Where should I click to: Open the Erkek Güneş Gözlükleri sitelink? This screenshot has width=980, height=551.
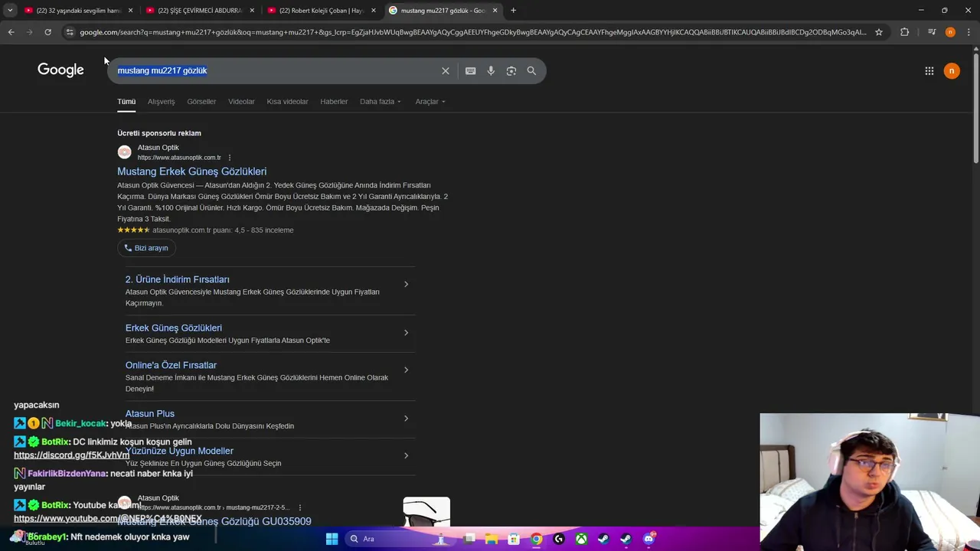point(174,328)
